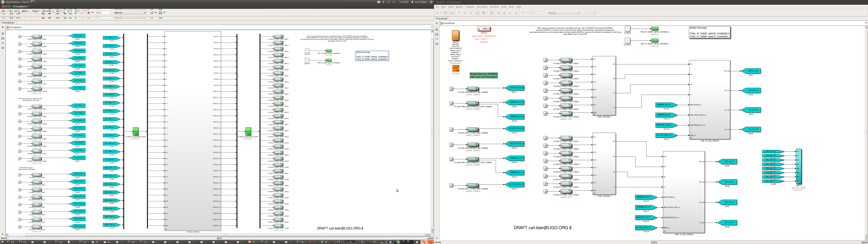
Task: Click Fit to View icon in h1susitmpi palette
Action: 437,34
